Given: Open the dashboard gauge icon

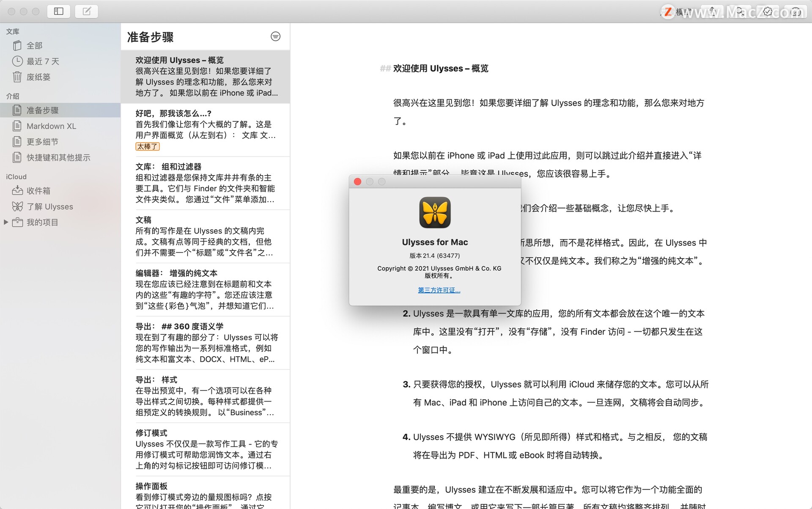Looking at the screenshot, I should pos(796,11).
